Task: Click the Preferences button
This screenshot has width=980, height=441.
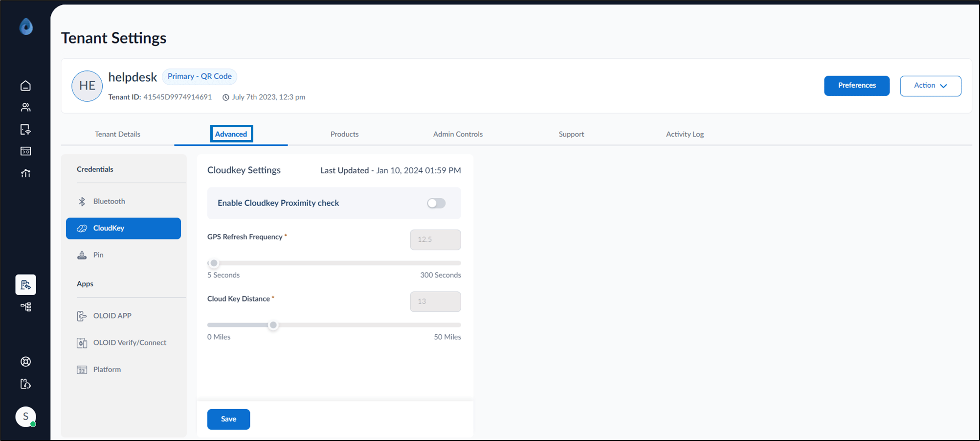Action: 857,86
